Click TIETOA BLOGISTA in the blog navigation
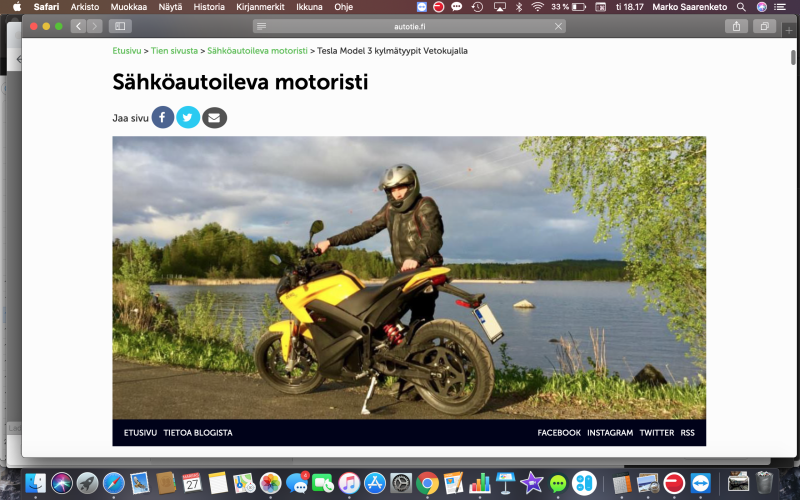 point(198,433)
